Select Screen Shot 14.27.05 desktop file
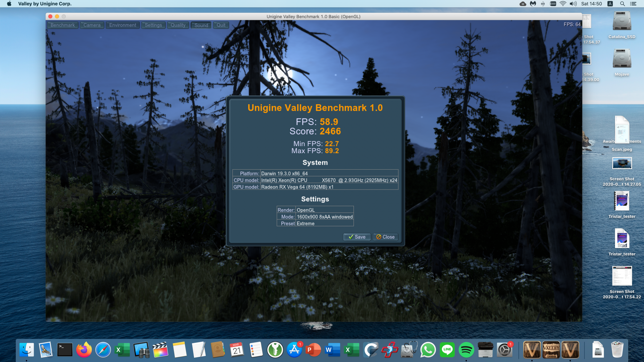Screen dimensions: 644x362 [622, 172]
